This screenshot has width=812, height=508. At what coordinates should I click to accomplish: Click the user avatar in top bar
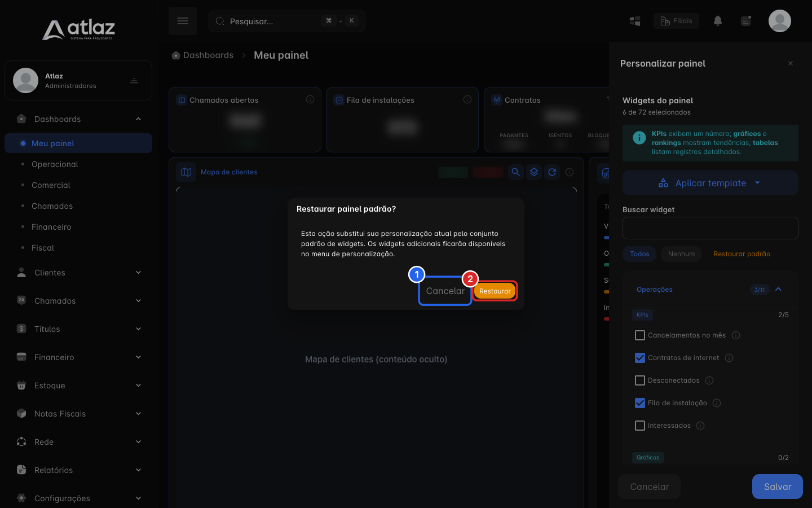pyautogui.click(x=780, y=21)
